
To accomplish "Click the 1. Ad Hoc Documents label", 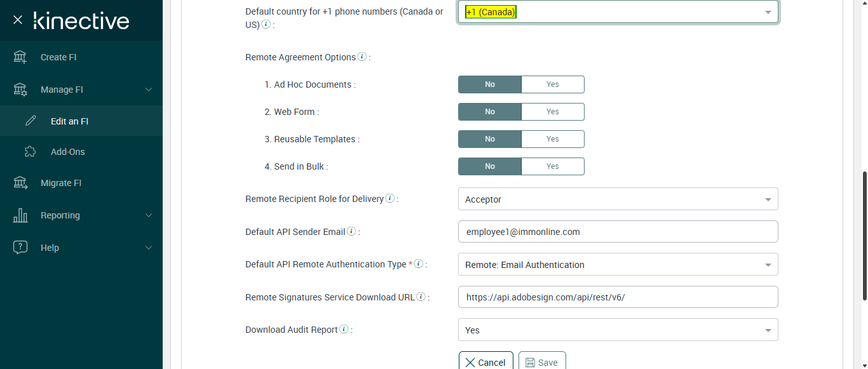I will coord(310,84).
